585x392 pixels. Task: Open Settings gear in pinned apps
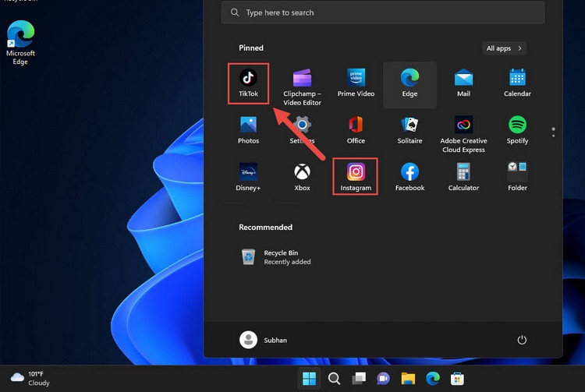click(302, 130)
